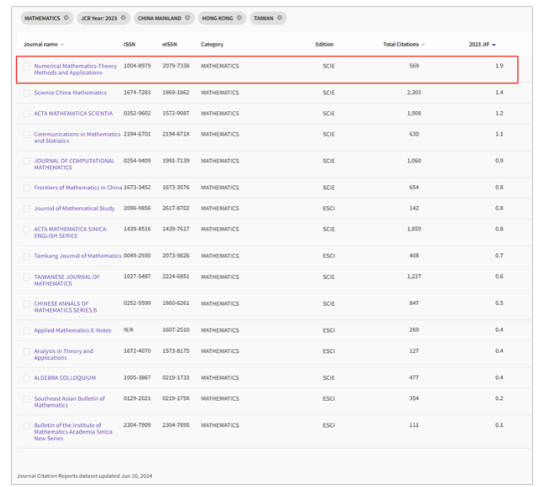Screen dimensions: 537x487
Task: Sort by Journal name column arrow
Action: [x=62, y=45]
